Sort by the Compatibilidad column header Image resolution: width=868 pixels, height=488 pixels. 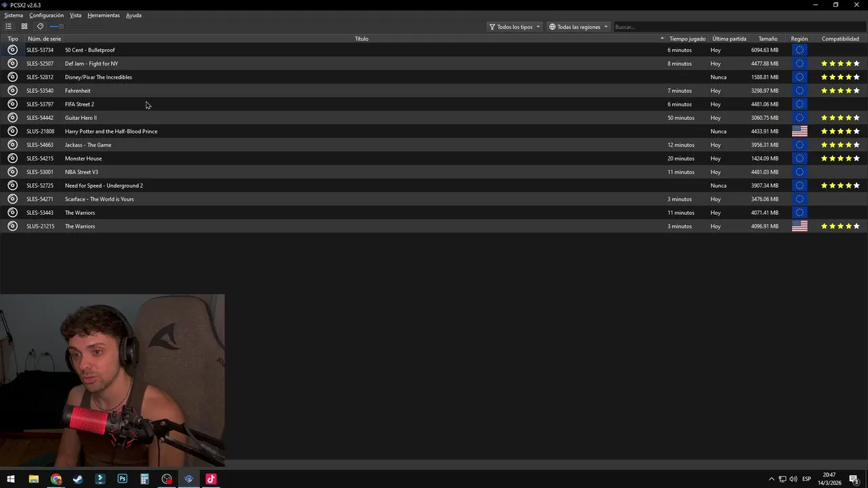click(x=840, y=39)
